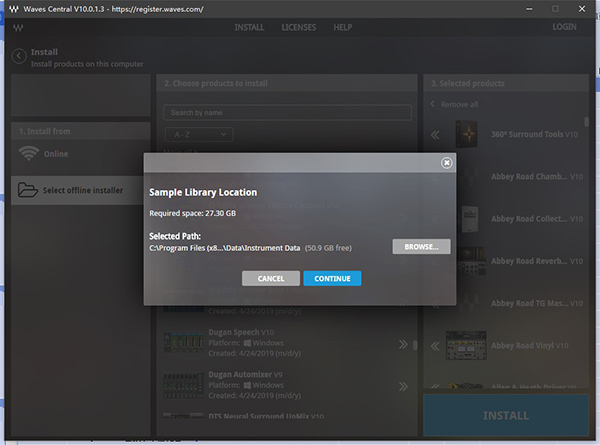Click the Abbey Road Collection thumbnail

[469, 219]
